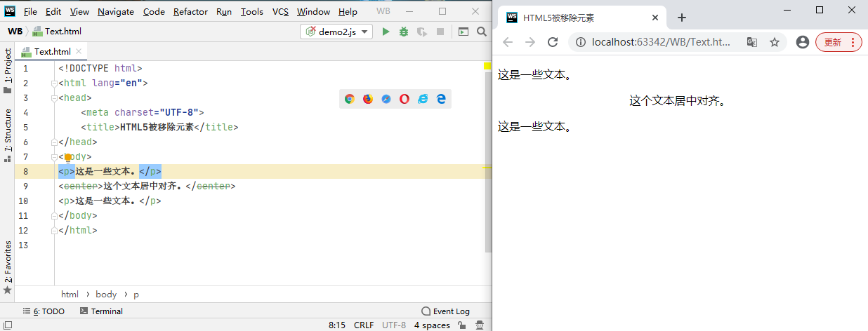Open preview in Chrome from editor browser icons
Viewport: 868px width, 331px height.
click(349, 99)
